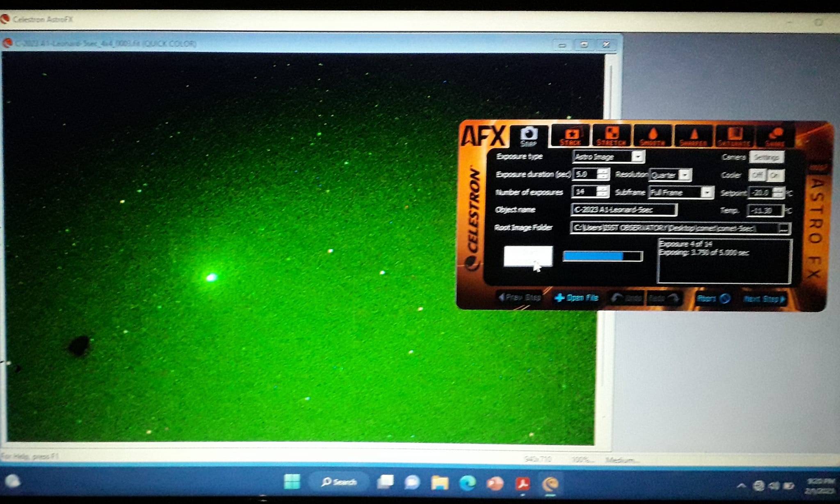Show hidden system tray icons
840x504 pixels.
click(741, 486)
